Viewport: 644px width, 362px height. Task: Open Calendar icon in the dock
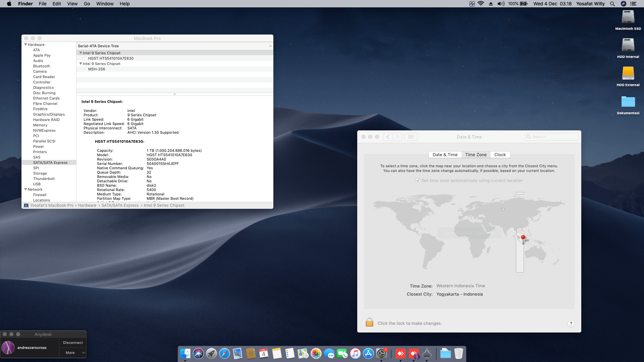tap(264, 353)
